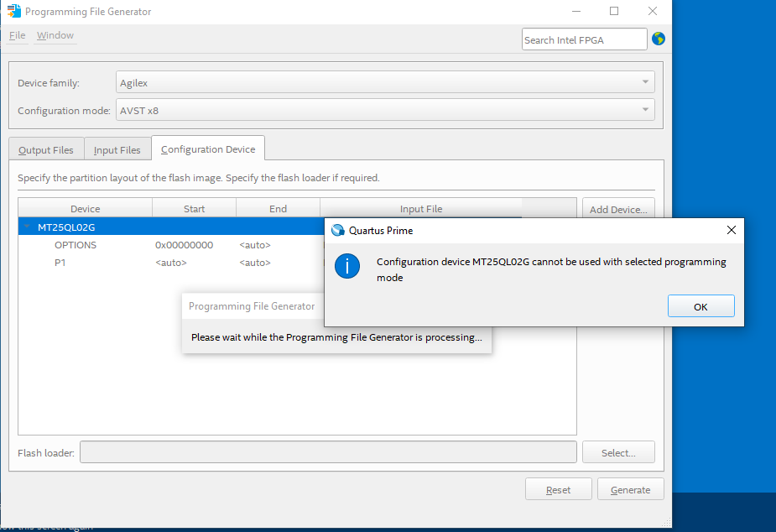Click the 0x00000000 start address cell
Screen dimensions: 776x532
tap(184, 245)
